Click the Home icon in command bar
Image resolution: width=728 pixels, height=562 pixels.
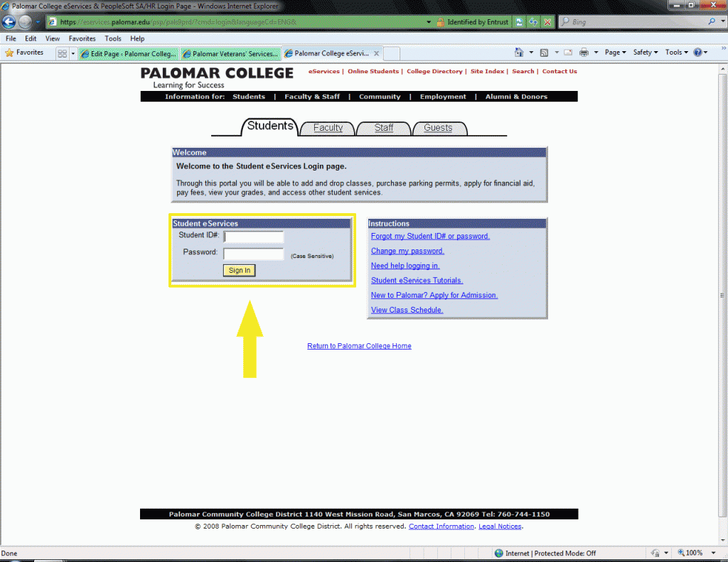click(519, 53)
